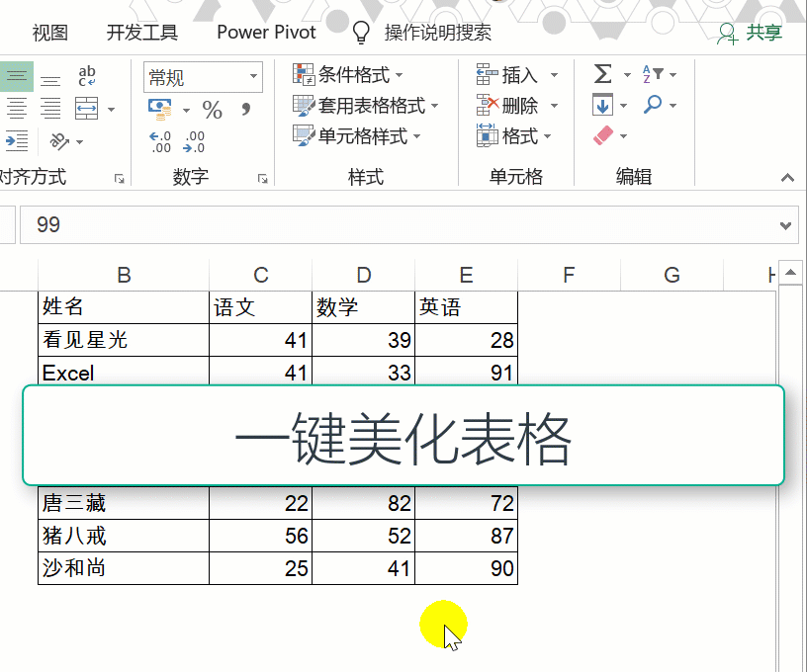This screenshot has width=807, height=672.
Task: Apply the comma style number format
Action: (245, 109)
